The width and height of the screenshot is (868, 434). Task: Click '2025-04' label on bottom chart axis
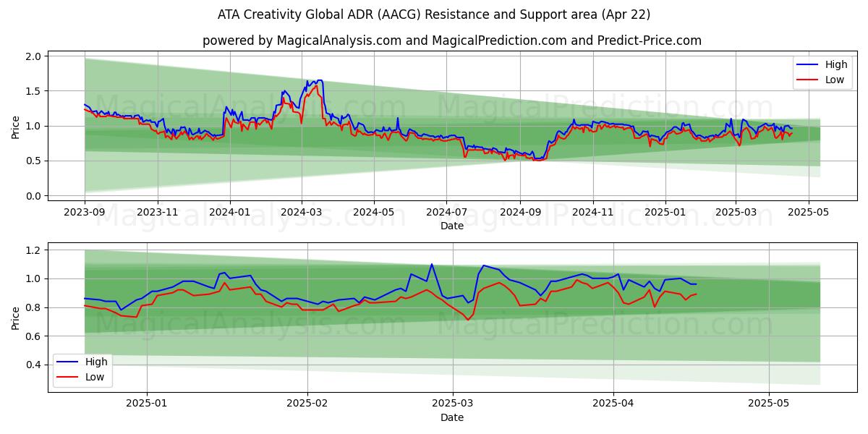[x=613, y=404]
